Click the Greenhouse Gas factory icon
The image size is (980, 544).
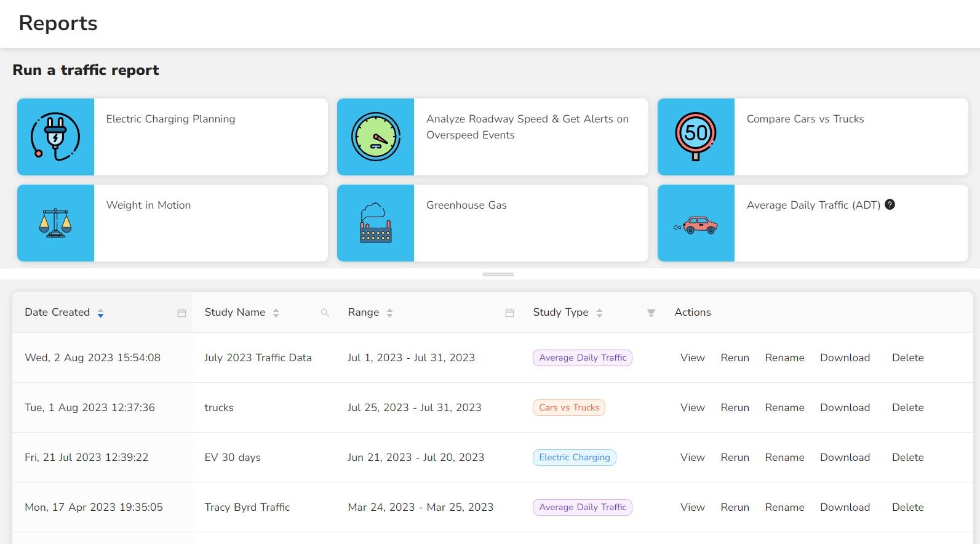point(375,223)
